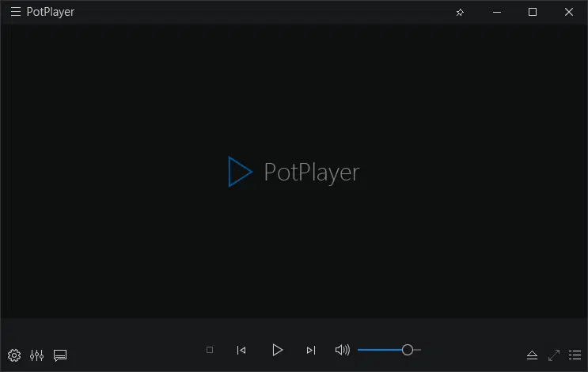Open the hamburger main menu
588x372 pixels.
click(x=15, y=12)
